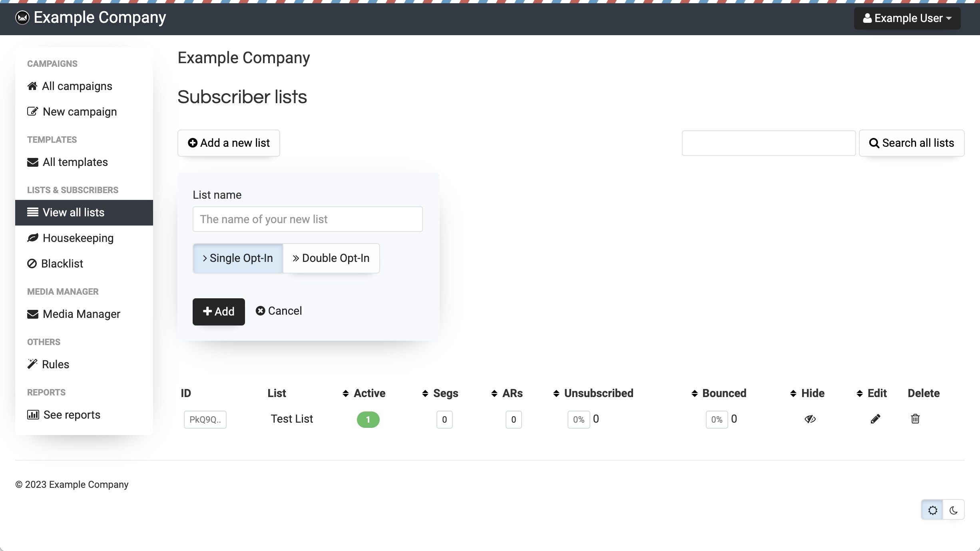Switch to the Double Opt-In option
The image size is (980, 551).
(x=331, y=258)
